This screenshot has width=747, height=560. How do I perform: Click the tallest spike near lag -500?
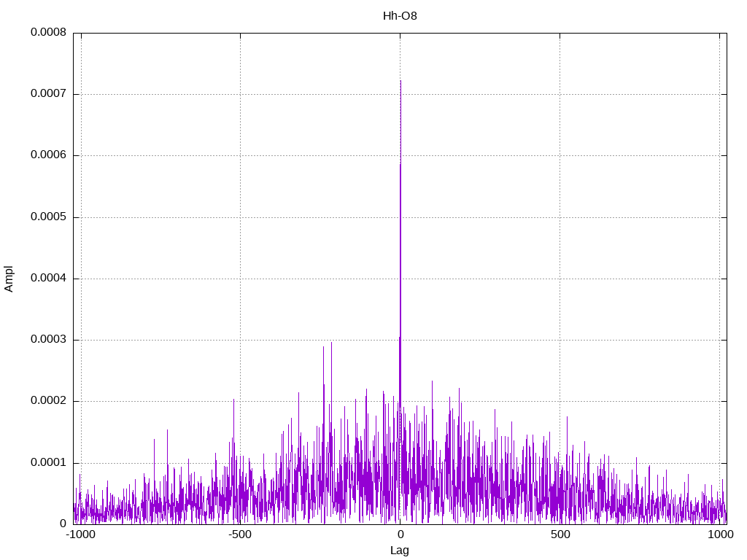tap(234, 400)
